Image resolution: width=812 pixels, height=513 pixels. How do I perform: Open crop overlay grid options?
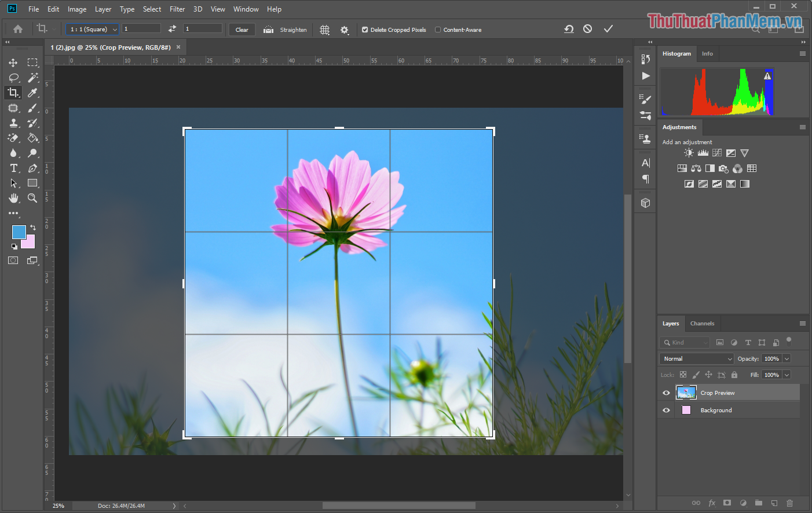[324, 30]
